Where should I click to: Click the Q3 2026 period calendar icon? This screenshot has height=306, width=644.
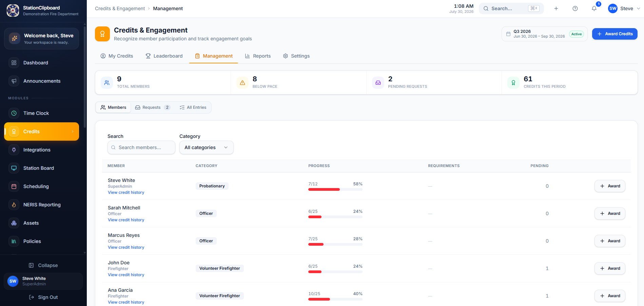(508, 34)
